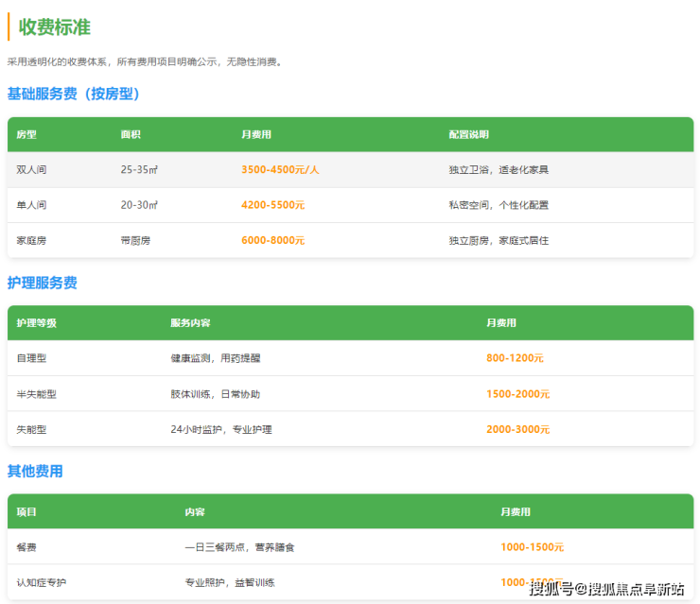Click the 面积 column header
Screen dimensions: 700x604
click(131, 135)
